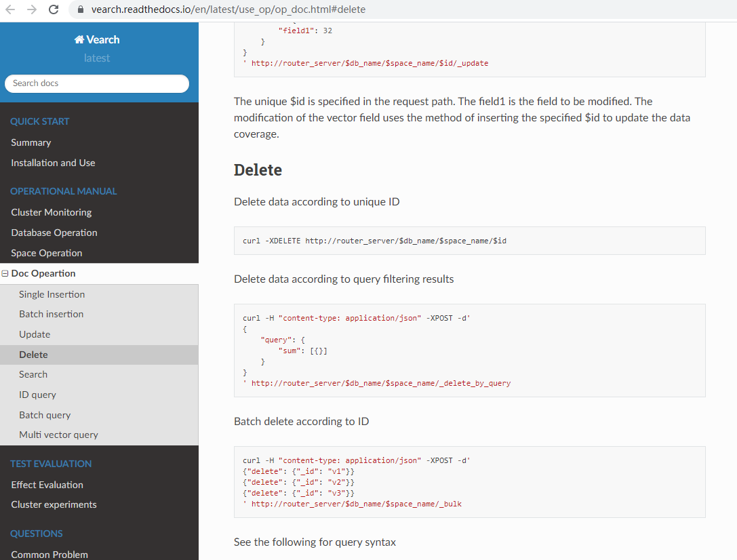Select the Update doc entry
Screen dimensions: 737x560
[33, 334]
